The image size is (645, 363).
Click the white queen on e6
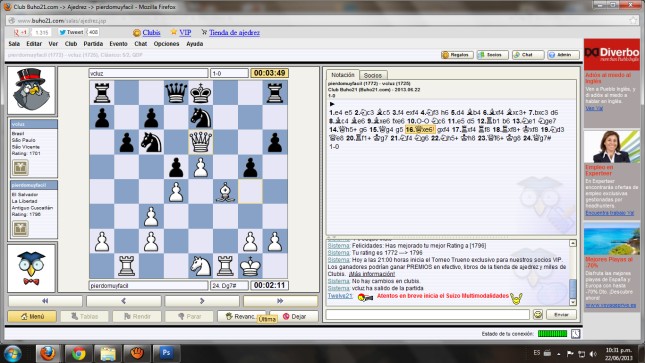[200, 142]
